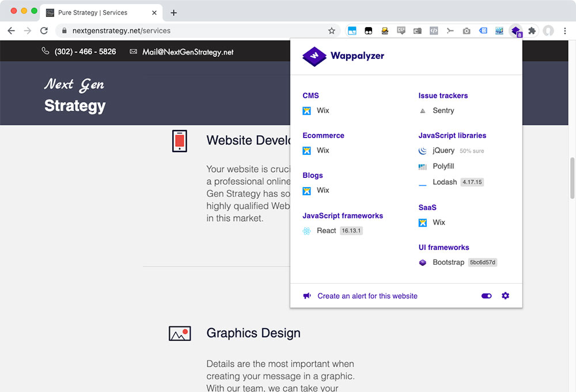The image size is (576, 392).
Task: Click the blue tag extension icon
Action: tap(483, 31)
